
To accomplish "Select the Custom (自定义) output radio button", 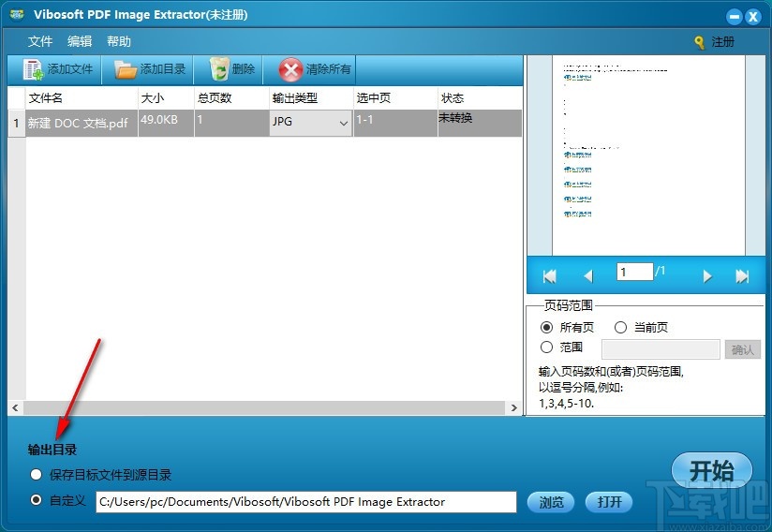I will (36, 500).
